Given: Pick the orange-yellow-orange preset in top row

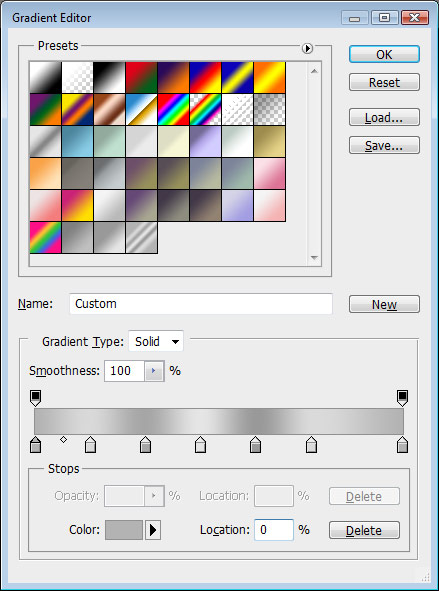Looking at the screenshot, I should (x=269, y=77).
